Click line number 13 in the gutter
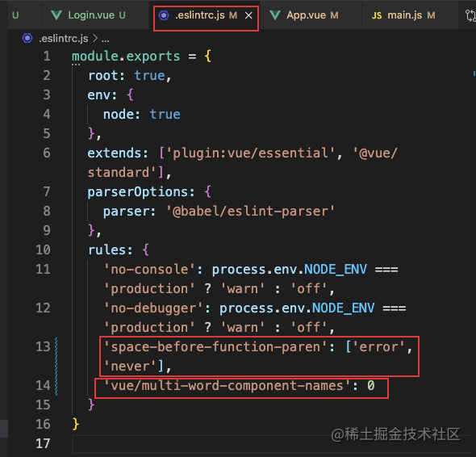This screenshot has width=476, height=457. pos(43,346)
